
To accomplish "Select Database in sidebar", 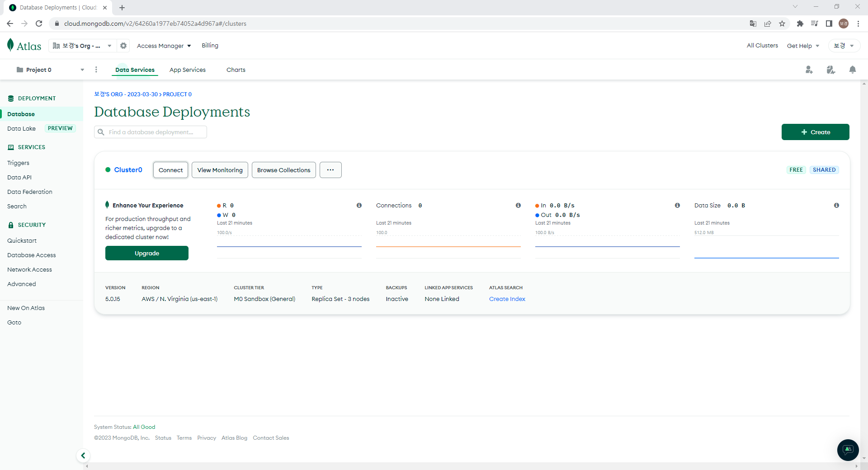I will coord(42,114).
